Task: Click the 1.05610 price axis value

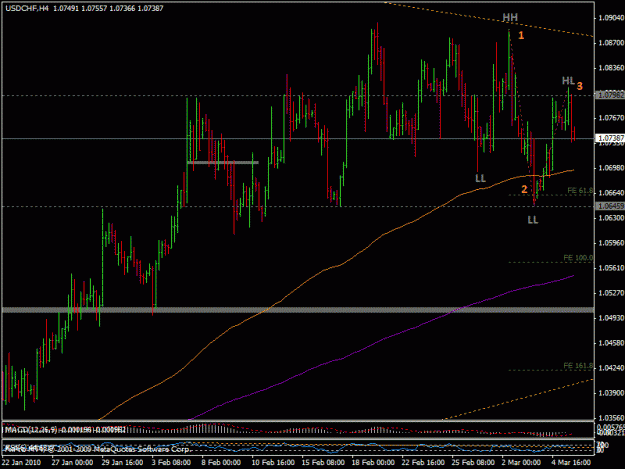Action: click(x=611, y=268)
